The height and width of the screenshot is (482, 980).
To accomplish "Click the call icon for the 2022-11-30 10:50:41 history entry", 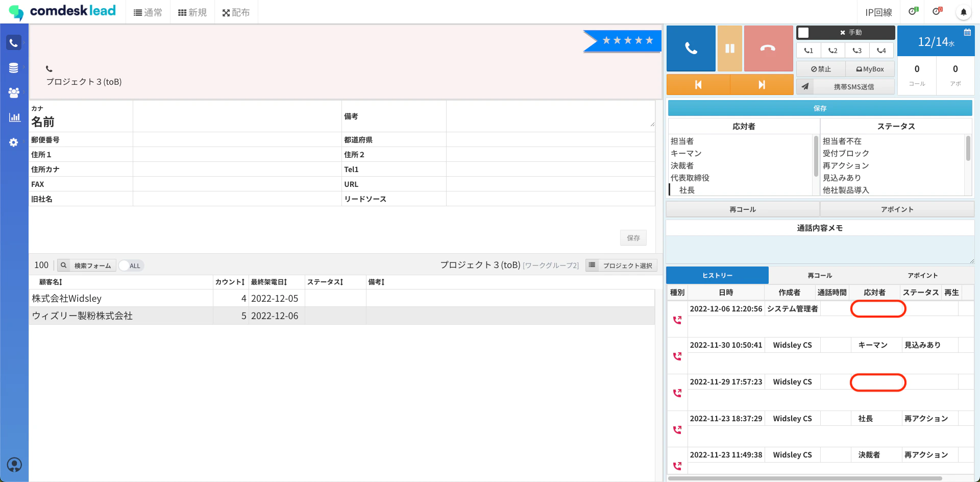I will pyautogui.click(x=677, y=356).
